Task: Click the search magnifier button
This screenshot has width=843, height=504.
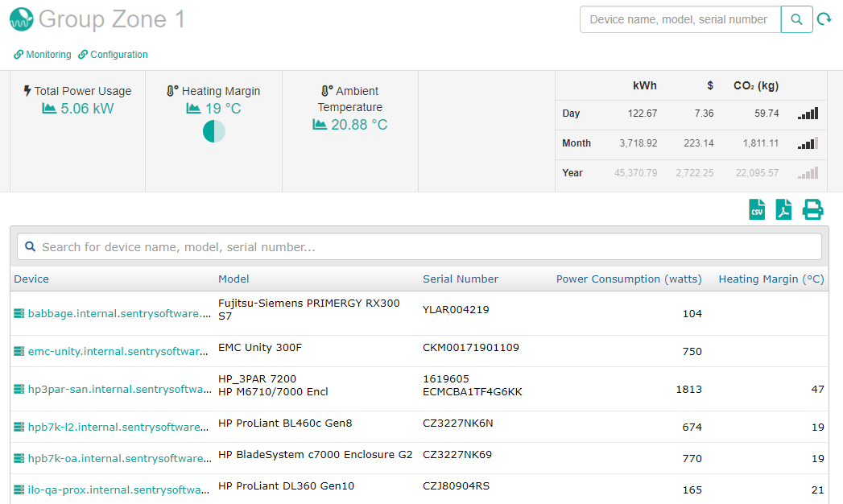Action: pyautogui.click(x=796, y=19)
